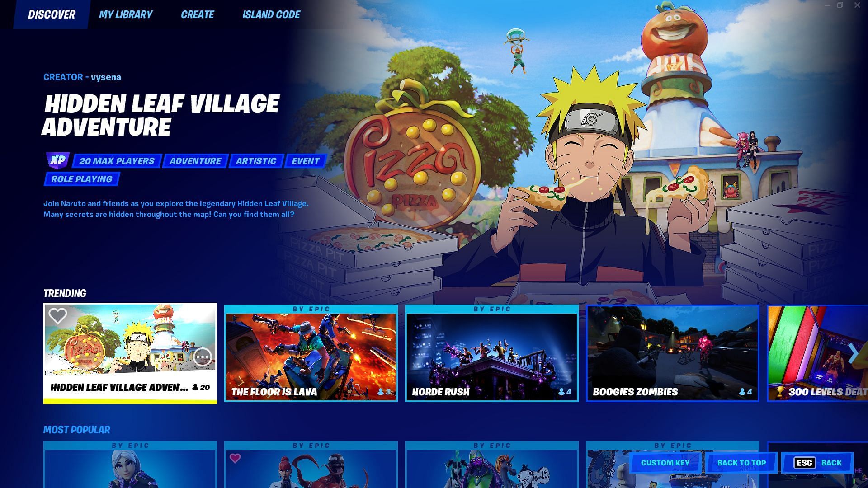Image resolution: width=868 pixels, height=488 pixels.
Task: Click the ADVENTURE genre tag filter
Action: coord(195,161)
